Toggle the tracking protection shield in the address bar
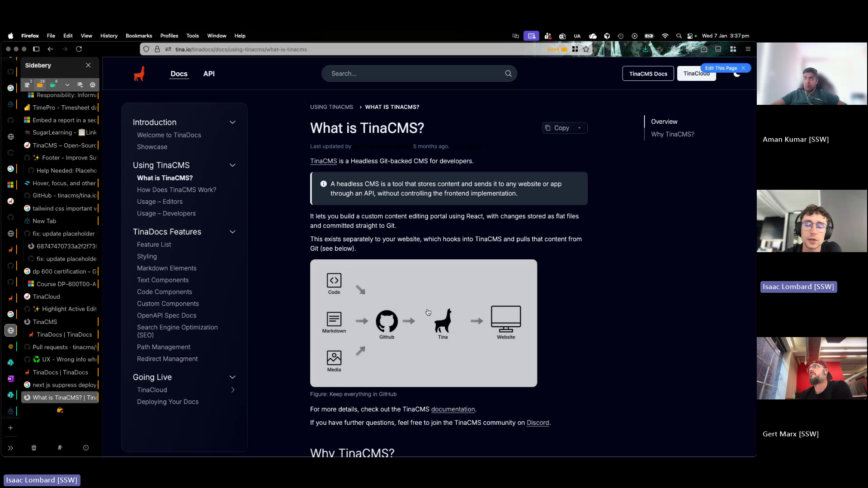Screen dimensions: 868x488 point(146,49)
